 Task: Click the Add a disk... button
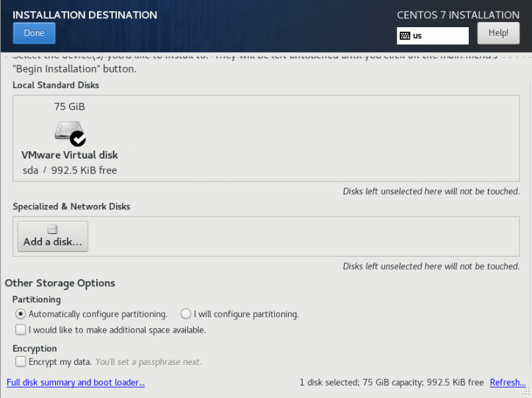[53, 236]
